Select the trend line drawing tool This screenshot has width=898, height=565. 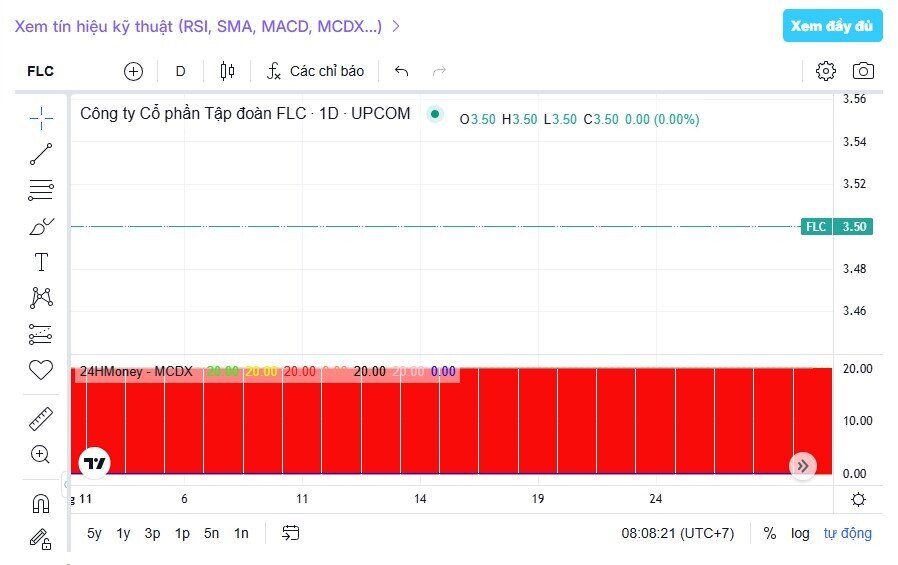[x=41, y=154]
